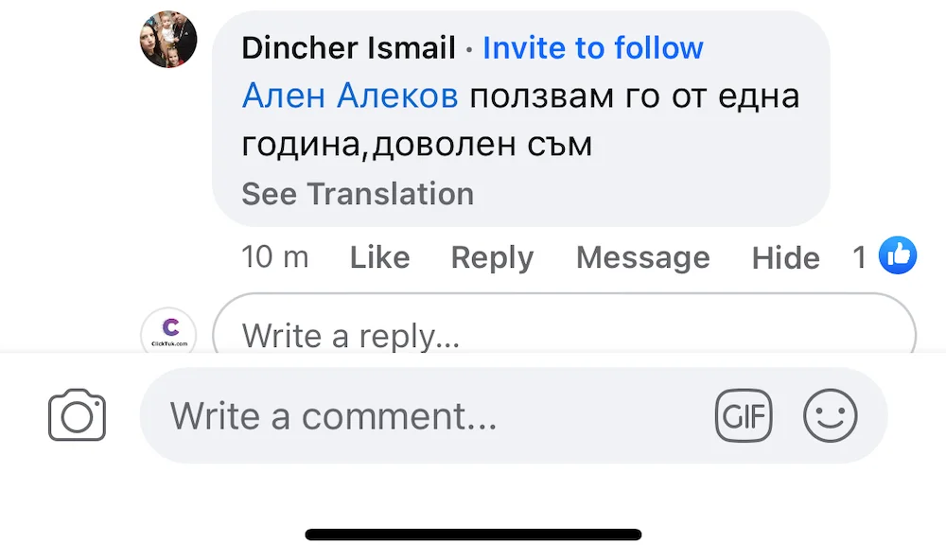
Task: Open Dincher Ismail's profile by name
Action: click(348, 48)
